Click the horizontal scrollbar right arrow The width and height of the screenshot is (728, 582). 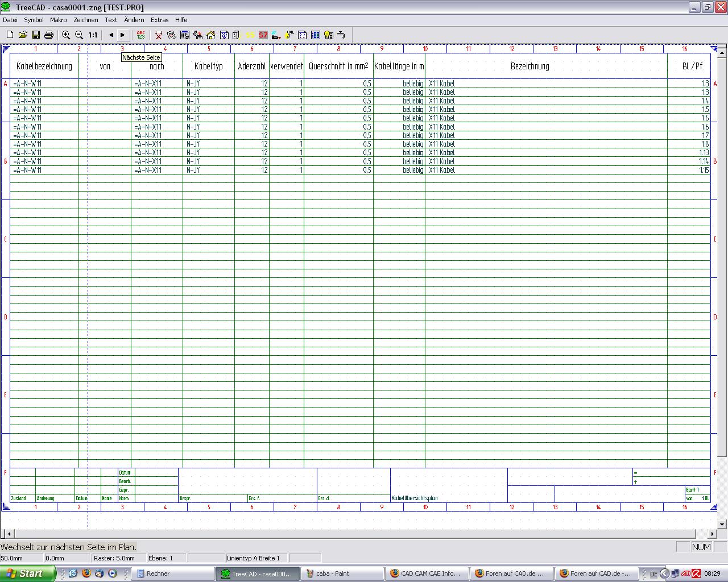tap(712, 534)
